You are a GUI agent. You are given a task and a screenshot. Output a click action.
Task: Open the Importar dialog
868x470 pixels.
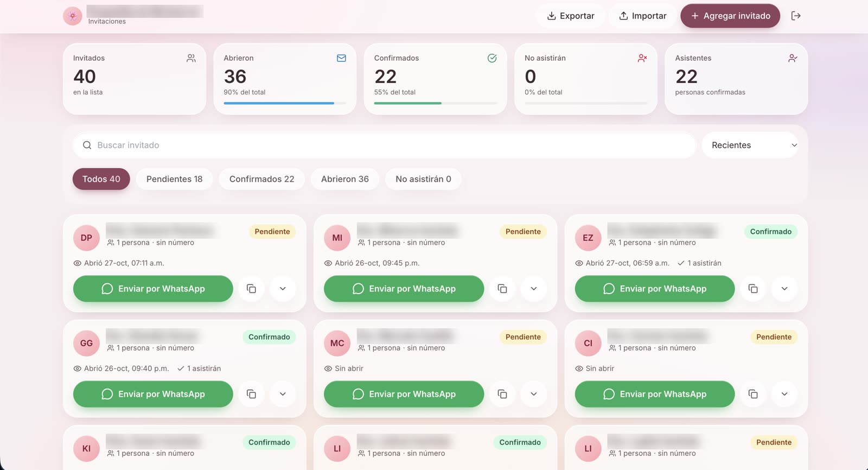point(643,16)
